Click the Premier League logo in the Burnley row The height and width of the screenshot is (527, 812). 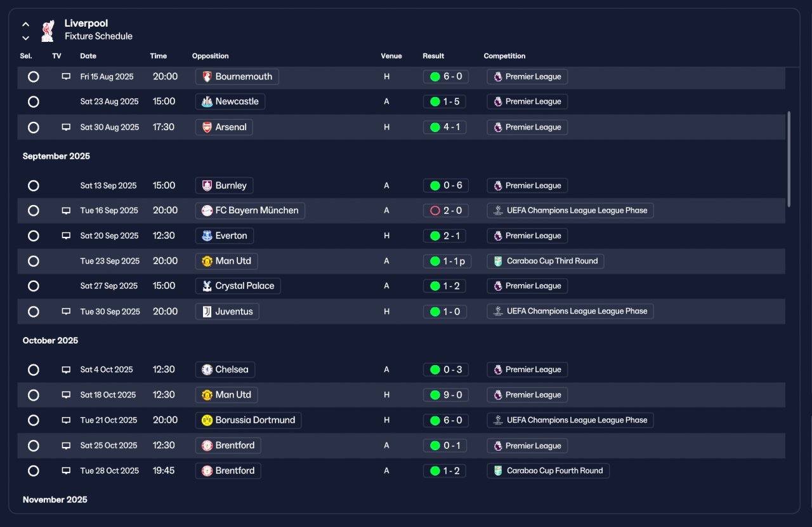click(x=498, y=186)
